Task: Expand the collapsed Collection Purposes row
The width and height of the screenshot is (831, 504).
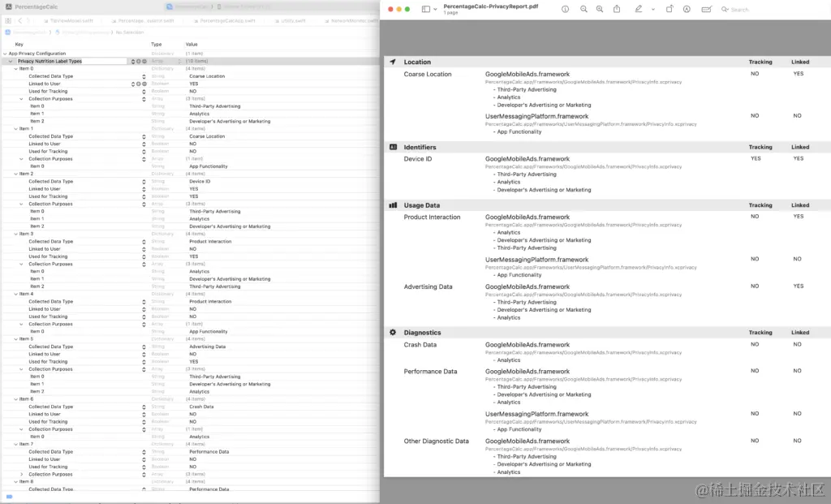Action: 21,474
